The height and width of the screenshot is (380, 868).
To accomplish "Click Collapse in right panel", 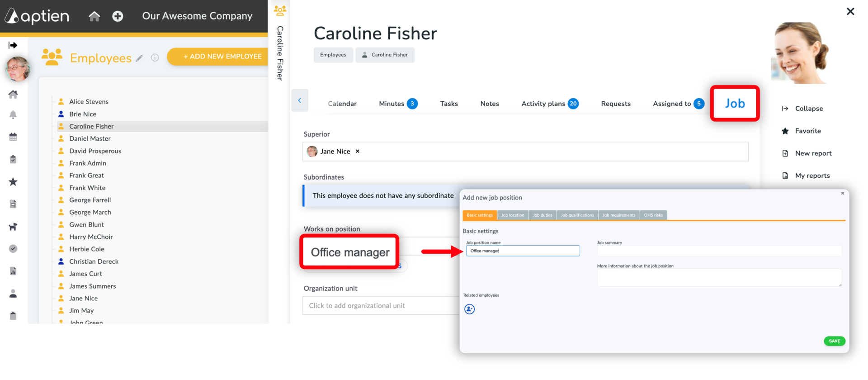I will point(802,109).
